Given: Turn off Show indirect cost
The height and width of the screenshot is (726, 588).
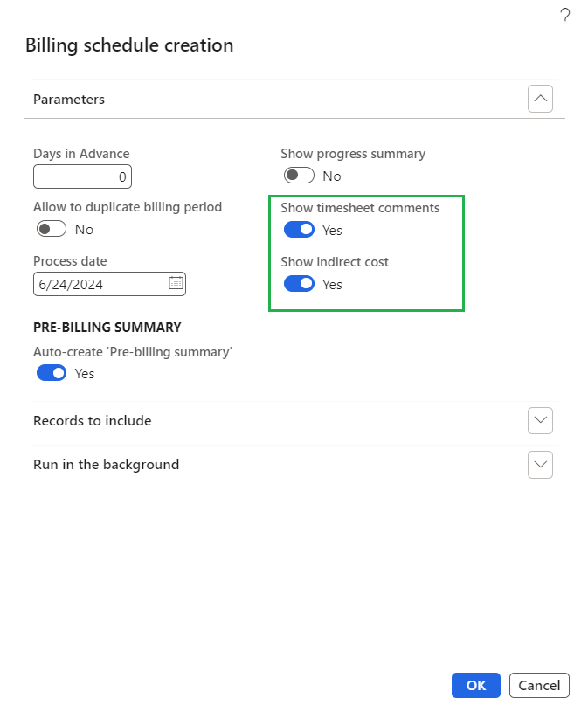Looking at the screenshot, I should pos(299,284).
